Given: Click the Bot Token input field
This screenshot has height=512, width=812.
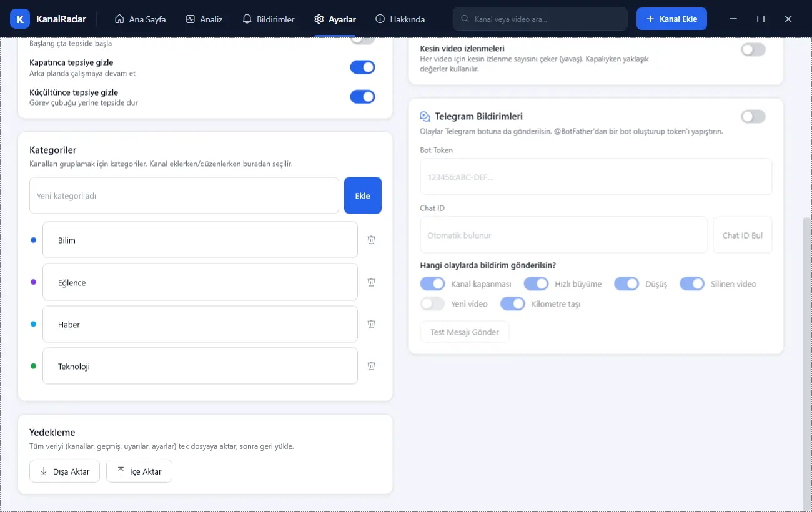Looking at the screenshot, I should [x=596, y=177].
